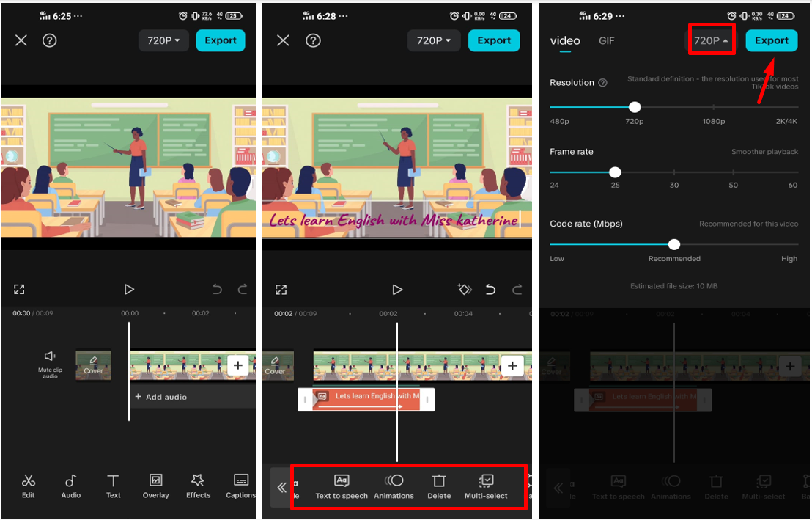Image resolution: width=812 pixels, height=520 pixels.
Task: Open 720P resolution dropdown on middle screen
Action: (433, 40)
